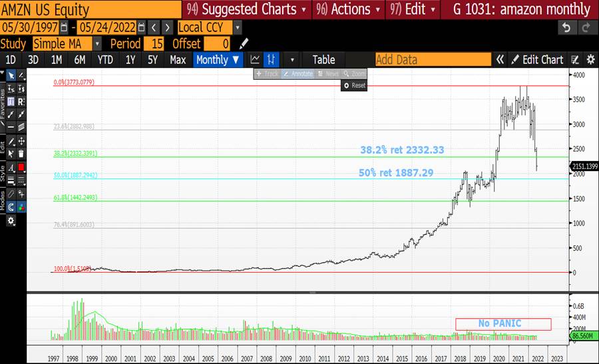The height and width of the screenshot is (364, 599).
Task: Expand the chart type dropdown arrow
Action: pos(292,60)
